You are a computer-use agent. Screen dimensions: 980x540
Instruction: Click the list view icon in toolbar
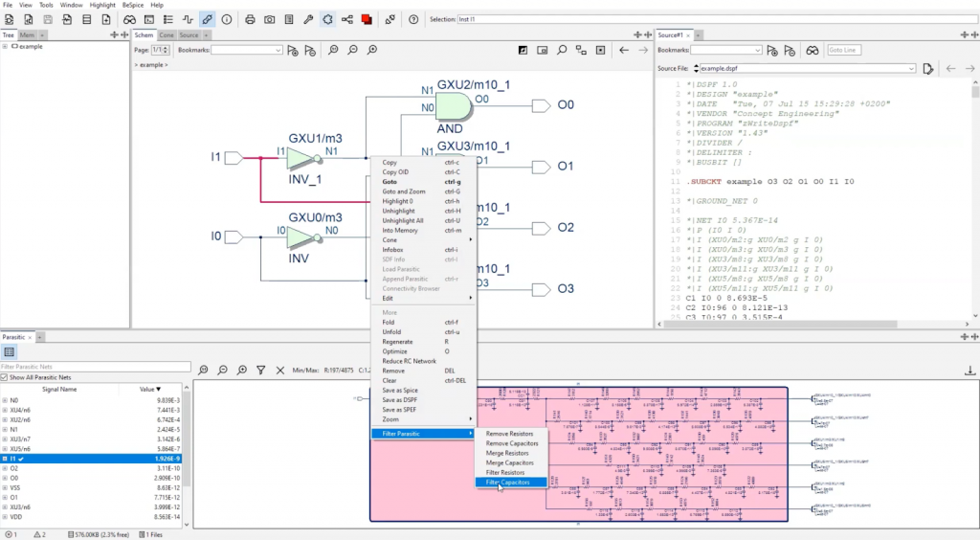coord(168,19)
